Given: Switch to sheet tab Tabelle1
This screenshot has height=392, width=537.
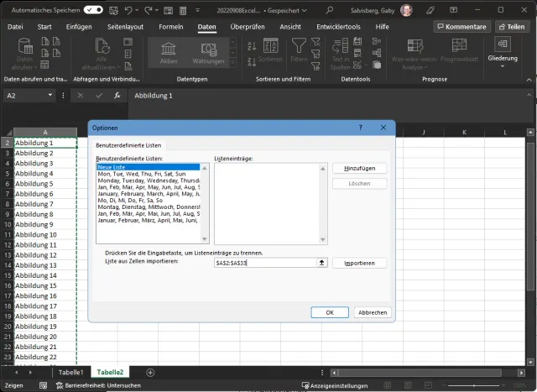Looking at the screenshot, I should [70, 372].
